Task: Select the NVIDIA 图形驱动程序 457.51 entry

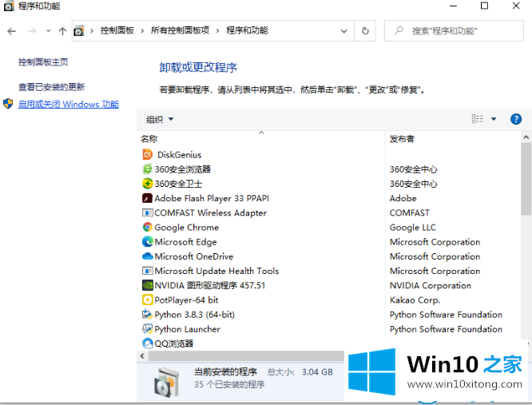Action: 209,286
